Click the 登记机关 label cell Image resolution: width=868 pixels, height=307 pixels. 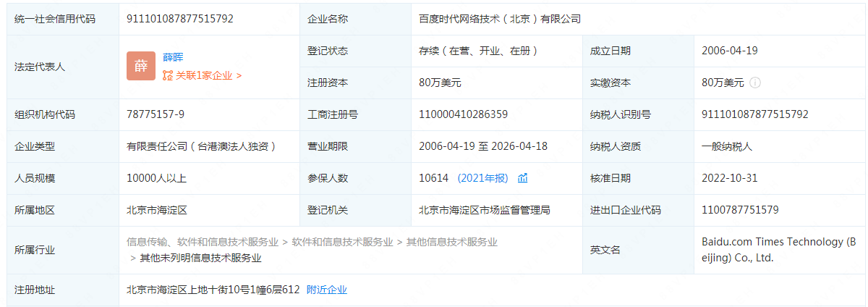(x=354, y=210)
